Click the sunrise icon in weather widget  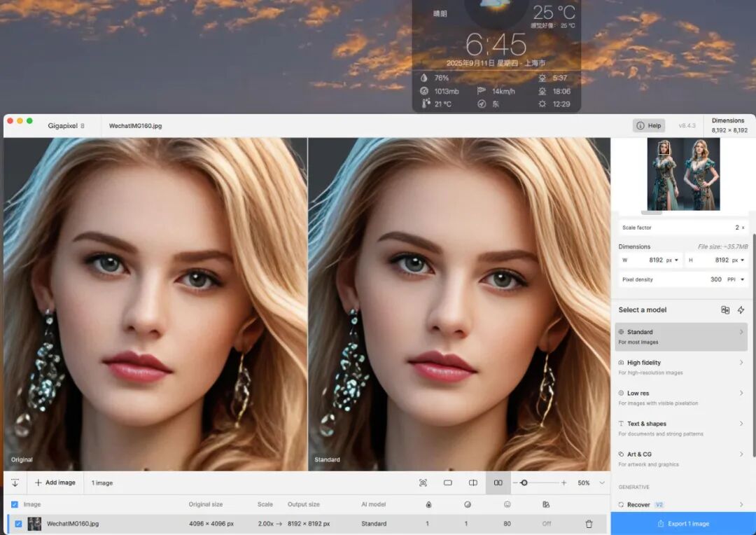point(542,78)
